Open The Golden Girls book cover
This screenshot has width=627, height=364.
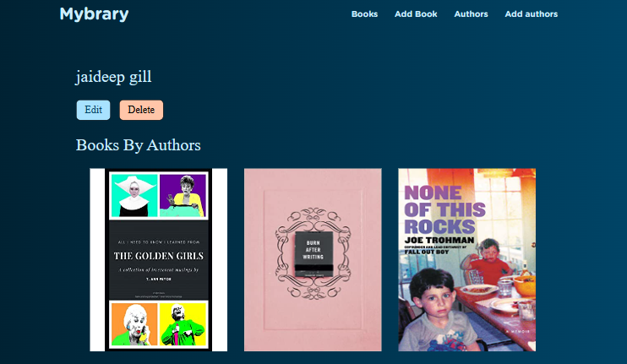pos(158,260)
